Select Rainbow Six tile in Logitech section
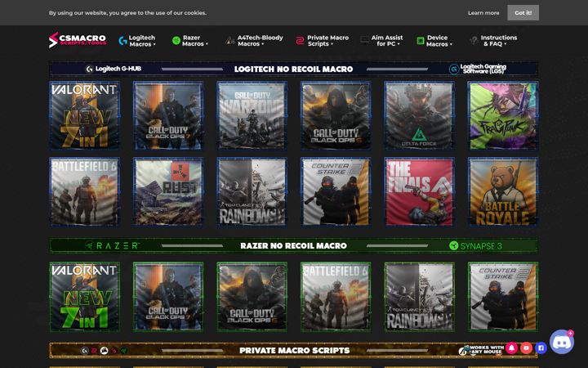 (x=252, y=192)
